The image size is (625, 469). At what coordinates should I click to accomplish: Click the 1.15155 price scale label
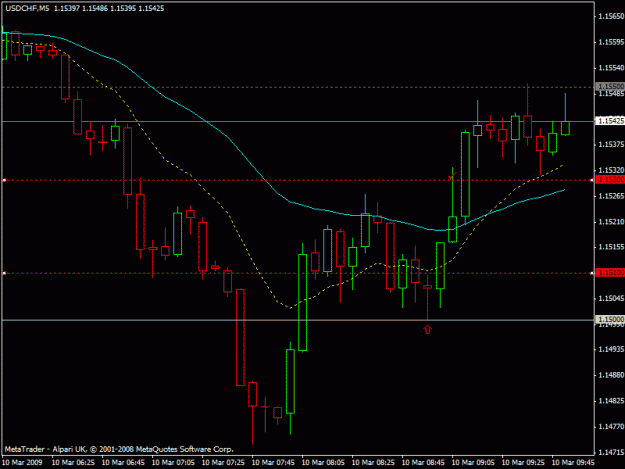pyautogui.click(x=611, y=247)
